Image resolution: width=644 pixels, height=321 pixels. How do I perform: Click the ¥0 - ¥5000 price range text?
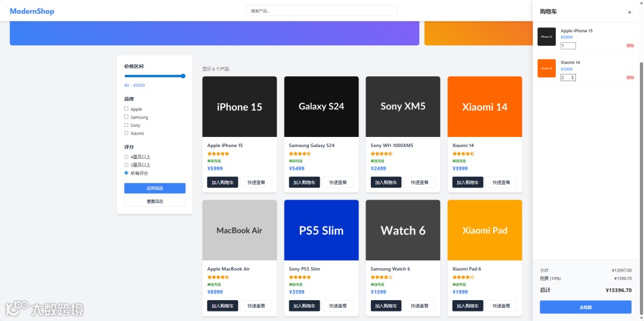coord(134,85)
